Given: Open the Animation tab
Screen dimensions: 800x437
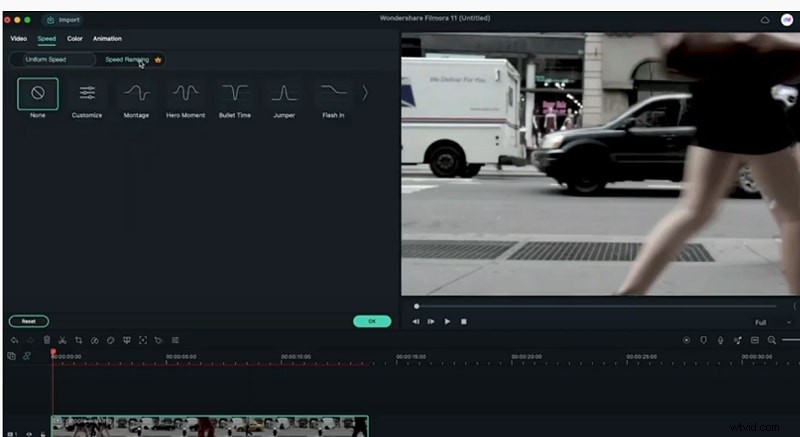Looking at the screenshot, I should (x=107, y=39).
